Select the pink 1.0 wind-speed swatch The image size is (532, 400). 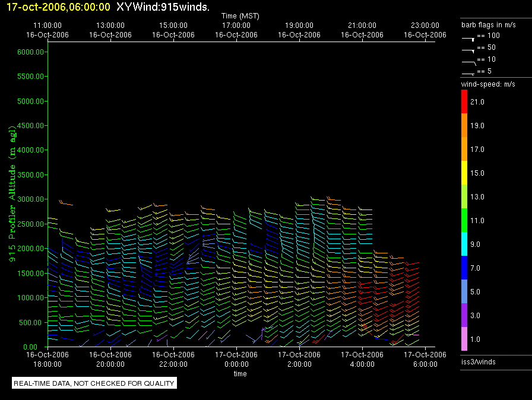tap(464, 339)
